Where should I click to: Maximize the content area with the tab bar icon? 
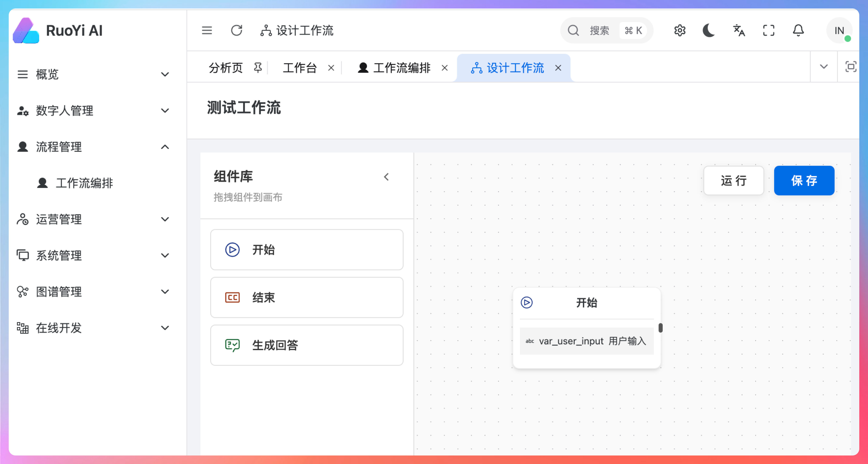[x=851, y=67]
